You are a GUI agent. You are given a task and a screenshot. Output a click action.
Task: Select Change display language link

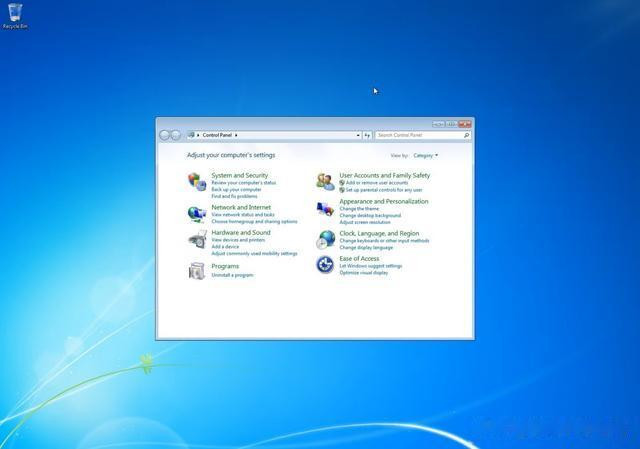[x=366, y=248]
